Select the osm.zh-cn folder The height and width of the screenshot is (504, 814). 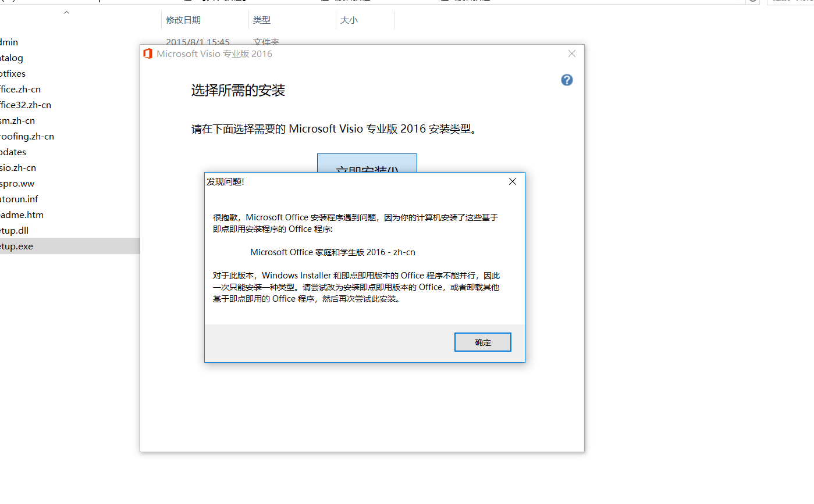click(x=17, y=120)
